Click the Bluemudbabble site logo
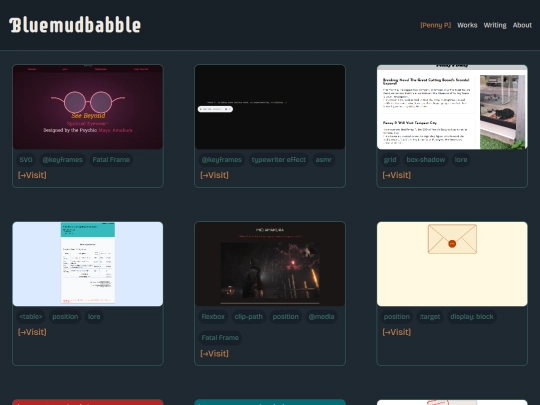Screen dimensions: 540x405 [x=75, y=25]
